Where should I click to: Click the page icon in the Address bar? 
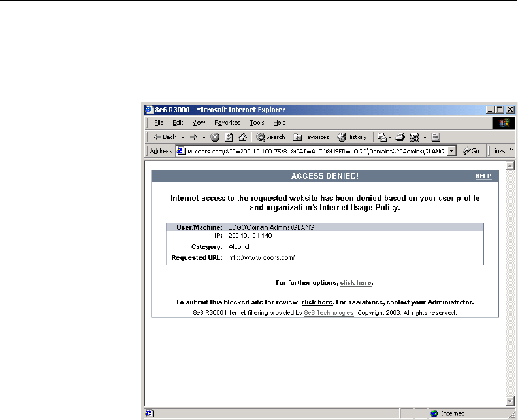click(x=181, y=151)
